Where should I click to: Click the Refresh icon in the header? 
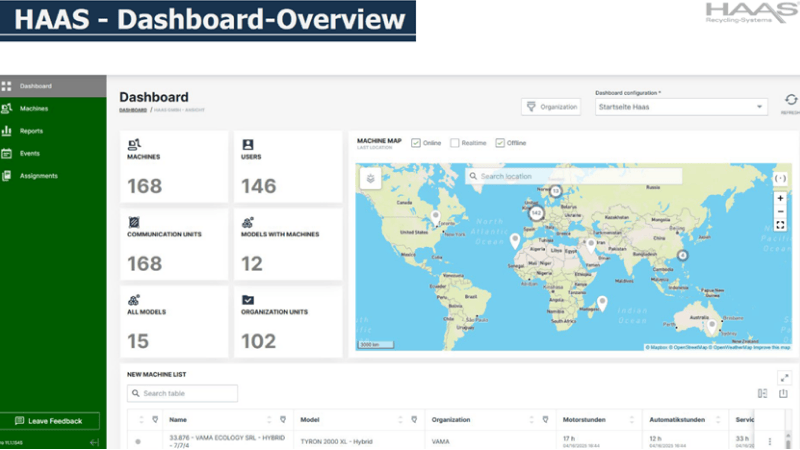pos(790,101)
